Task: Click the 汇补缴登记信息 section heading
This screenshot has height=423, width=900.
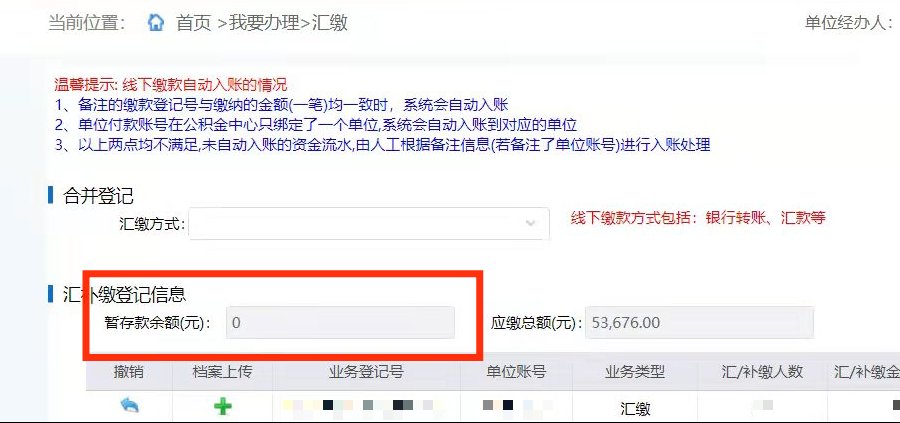Action: tap(124, 294)
